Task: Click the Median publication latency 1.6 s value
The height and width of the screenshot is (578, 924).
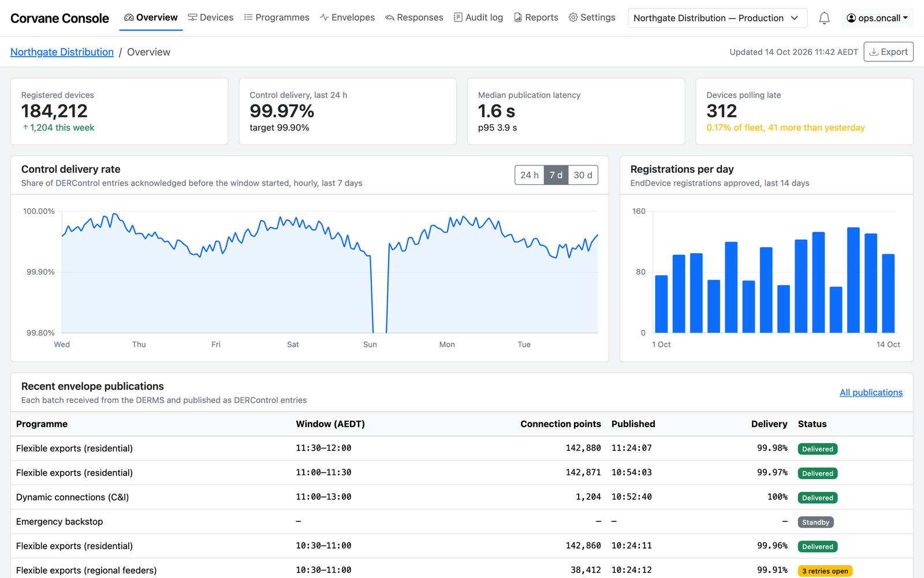Action: 497,111
